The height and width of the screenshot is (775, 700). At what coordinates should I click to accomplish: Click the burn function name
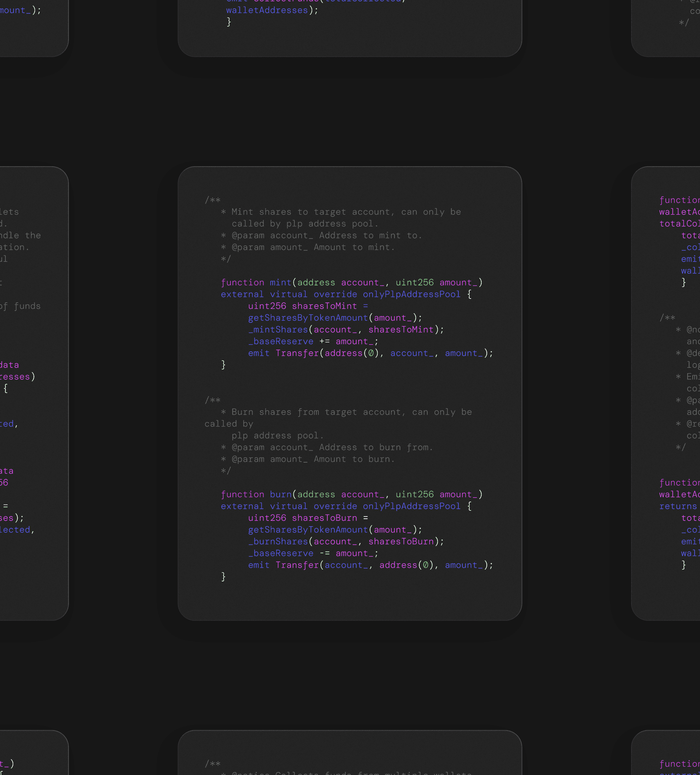[280, 494]
